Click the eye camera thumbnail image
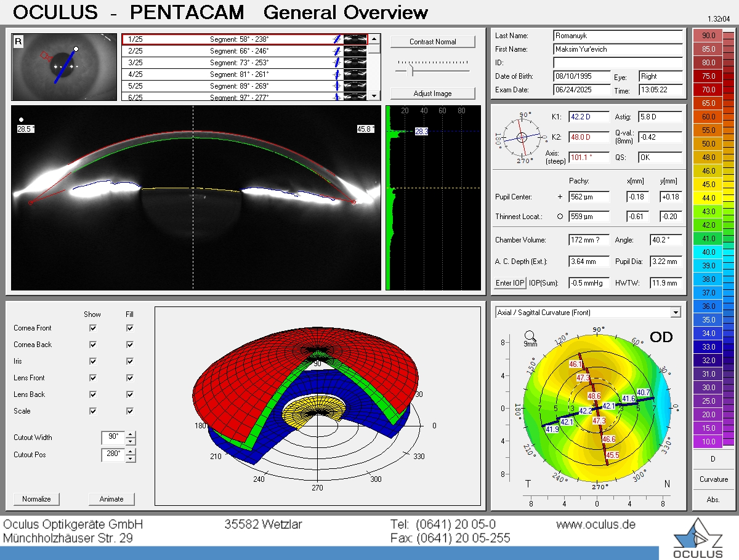739x560 pixels. click(64, 67)
